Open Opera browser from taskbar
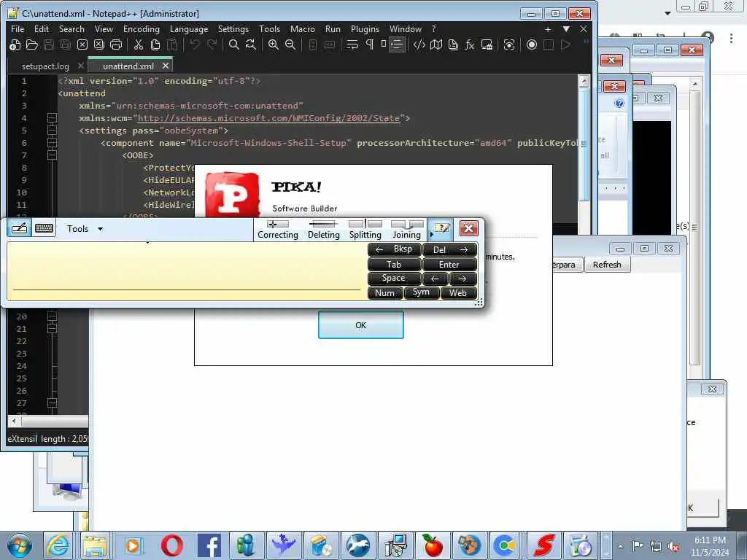 172,545
